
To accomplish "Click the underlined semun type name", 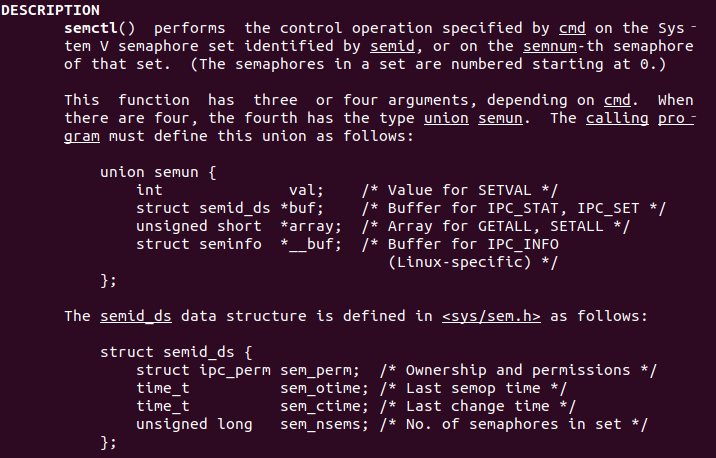I will [500, 118].
